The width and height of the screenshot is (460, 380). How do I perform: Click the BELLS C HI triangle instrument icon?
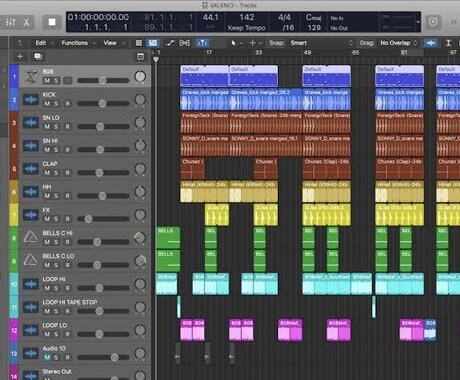(x=31, y=238)
